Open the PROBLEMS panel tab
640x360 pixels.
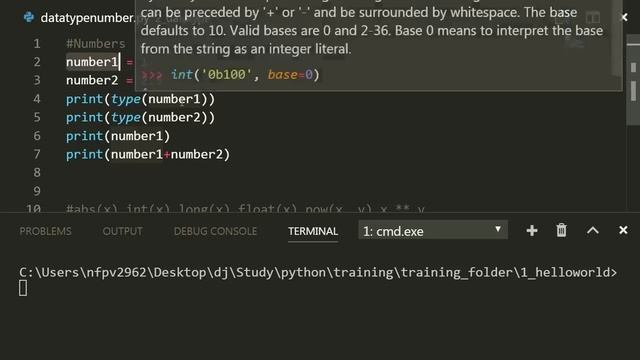pyautogui.click(x=45, y=231)
